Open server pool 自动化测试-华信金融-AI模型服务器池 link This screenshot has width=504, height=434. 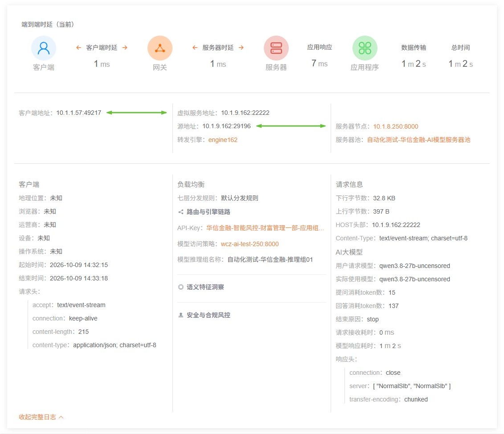(419, 140)
